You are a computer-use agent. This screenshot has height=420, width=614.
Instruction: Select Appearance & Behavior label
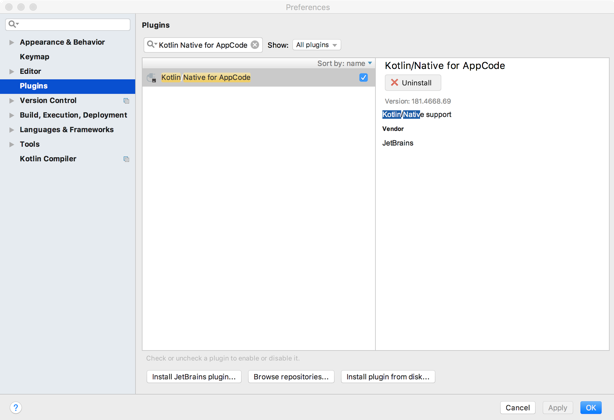click(x=62, y=42)
